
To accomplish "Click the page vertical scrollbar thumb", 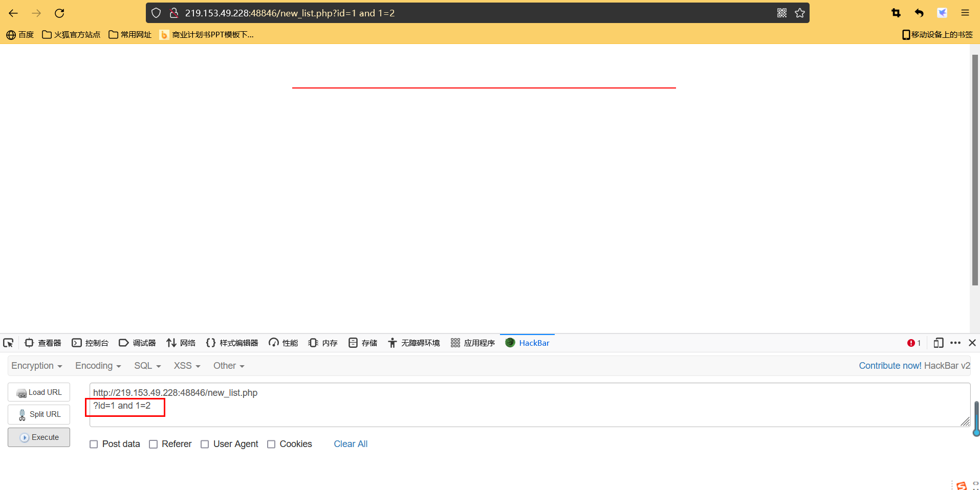I will click(x=975, y=170).
